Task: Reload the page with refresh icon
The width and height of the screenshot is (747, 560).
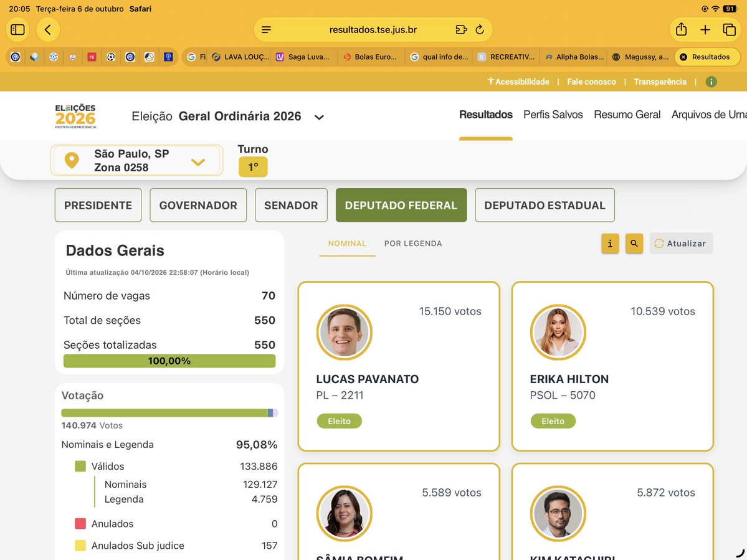Action: (480, 29)
